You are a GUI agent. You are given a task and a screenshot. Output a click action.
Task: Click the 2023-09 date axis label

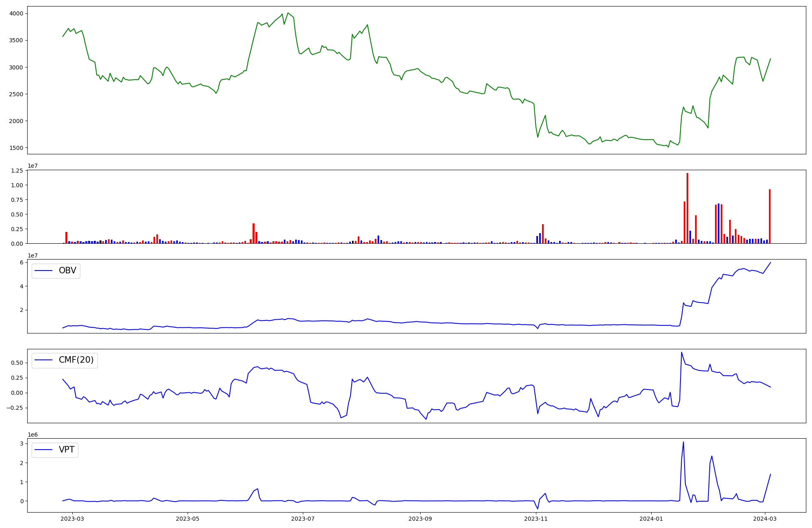(x=420, y=518)
